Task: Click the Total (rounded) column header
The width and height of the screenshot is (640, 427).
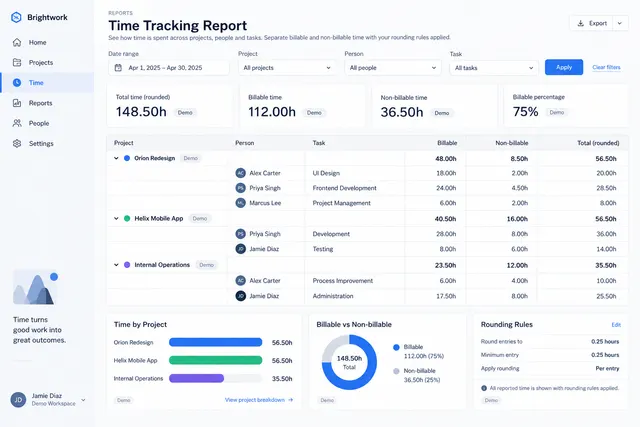Action: (598, 143)
